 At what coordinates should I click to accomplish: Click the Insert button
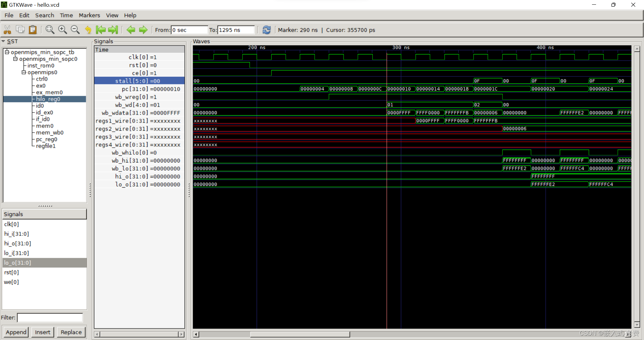(x=43, y=332)
